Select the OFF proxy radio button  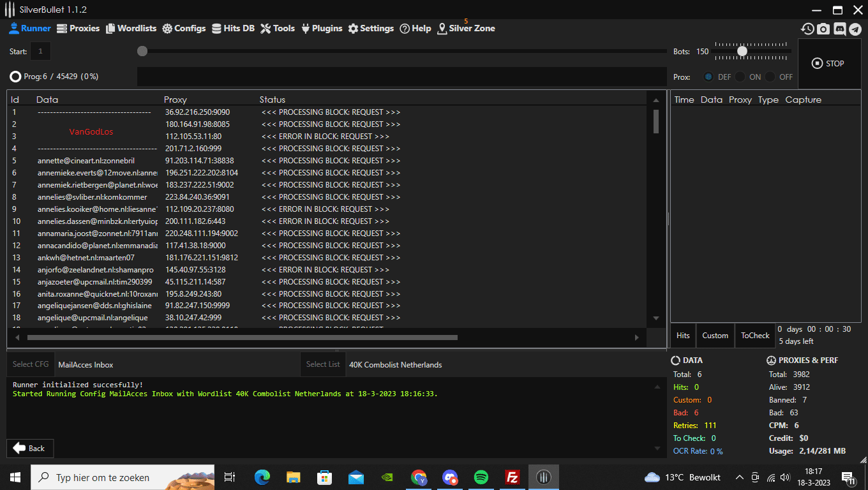click(770, 77)
